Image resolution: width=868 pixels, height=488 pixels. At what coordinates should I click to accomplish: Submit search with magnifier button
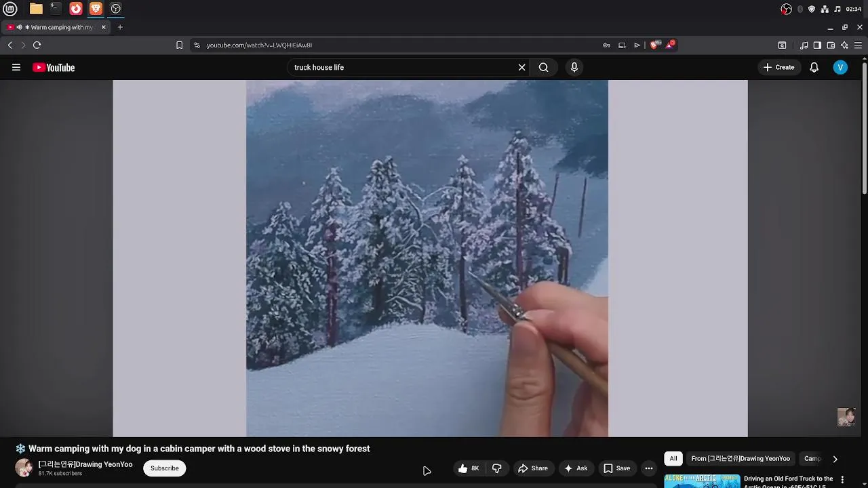coord(543,67)
